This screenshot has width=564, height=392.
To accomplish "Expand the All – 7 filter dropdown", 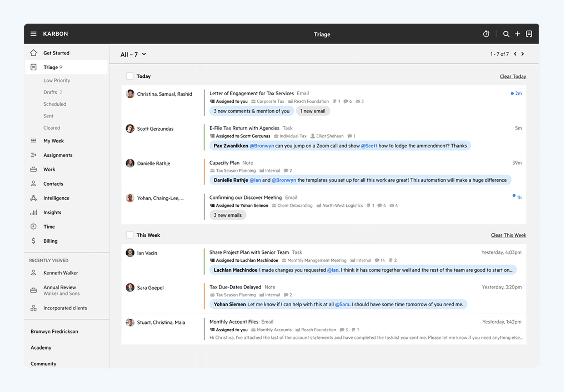I will 133,55.
